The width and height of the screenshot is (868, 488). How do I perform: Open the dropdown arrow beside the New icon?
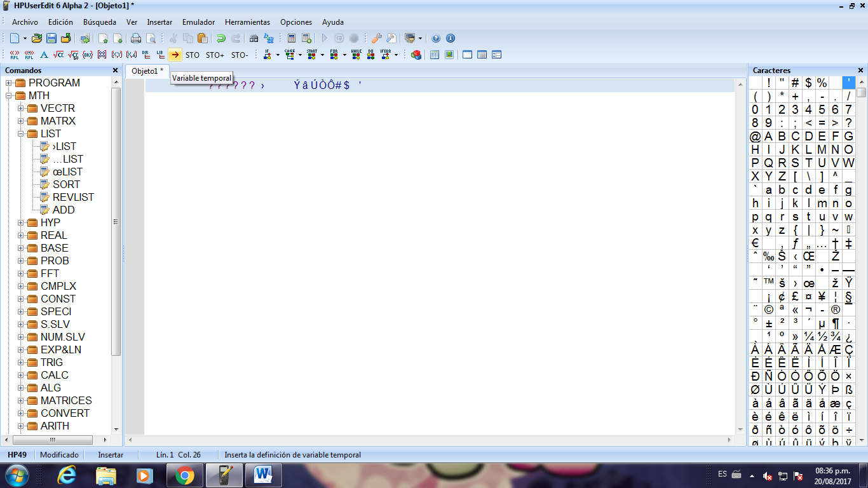[25, 38]
